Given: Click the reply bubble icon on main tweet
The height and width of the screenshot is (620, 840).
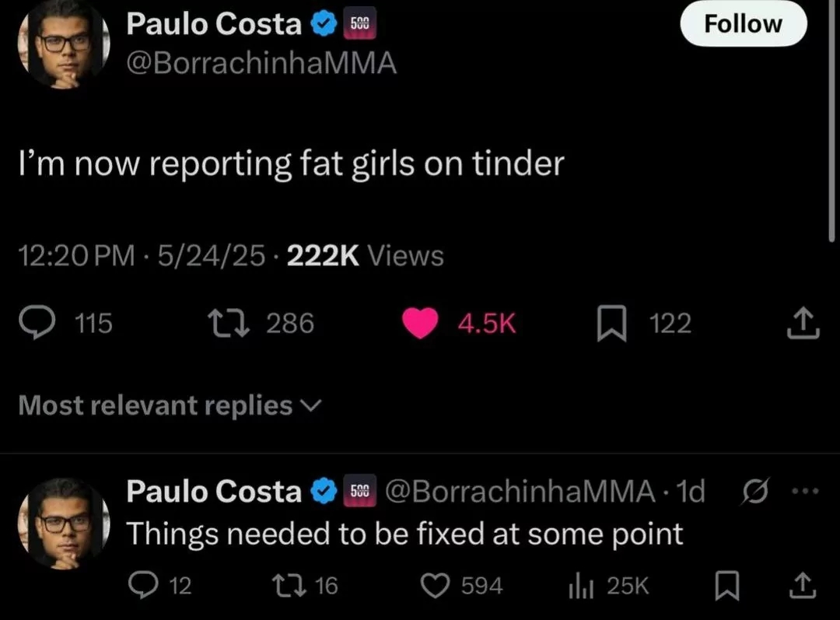Looking at the screenshot, I should pos(37,322).
